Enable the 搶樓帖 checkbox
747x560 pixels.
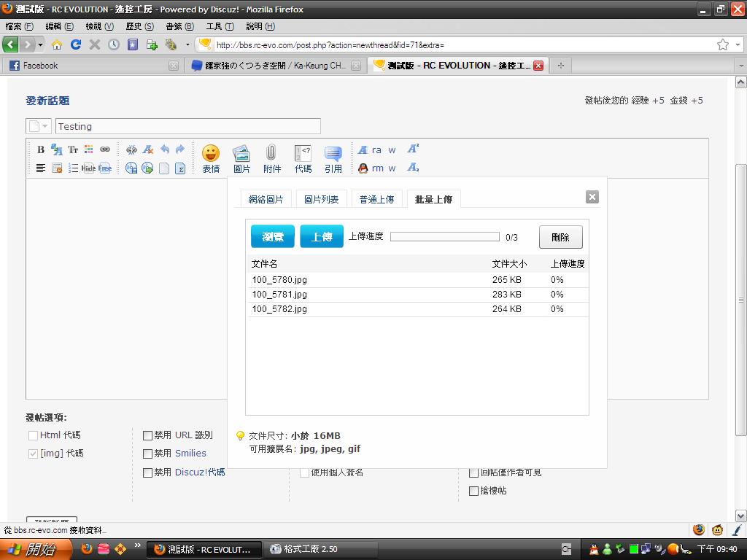pos(473,491)
